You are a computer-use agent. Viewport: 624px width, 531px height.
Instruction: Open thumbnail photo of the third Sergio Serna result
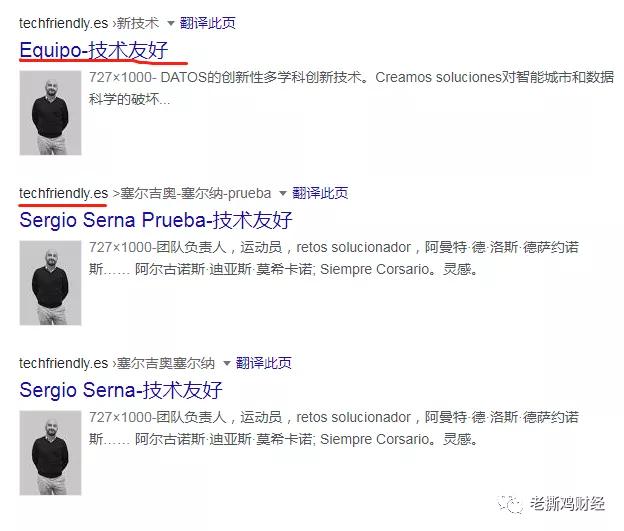(51, 453)
